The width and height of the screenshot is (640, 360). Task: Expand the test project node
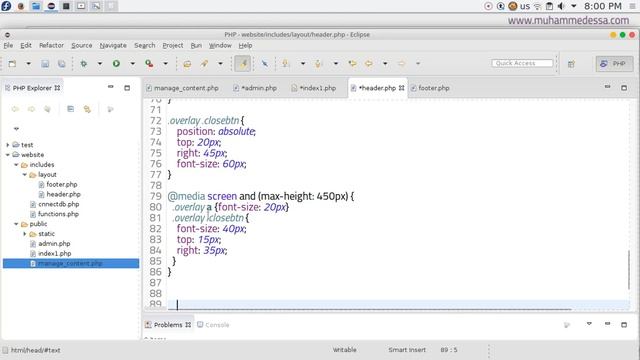point(8,145)
